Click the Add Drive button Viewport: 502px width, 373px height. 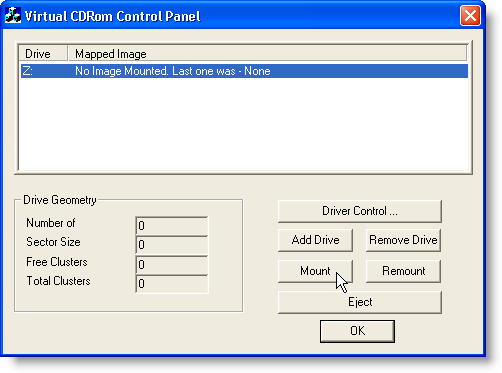(315, 240)
